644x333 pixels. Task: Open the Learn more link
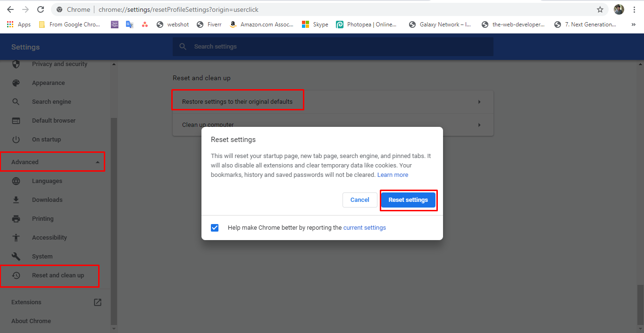(393, 175)
